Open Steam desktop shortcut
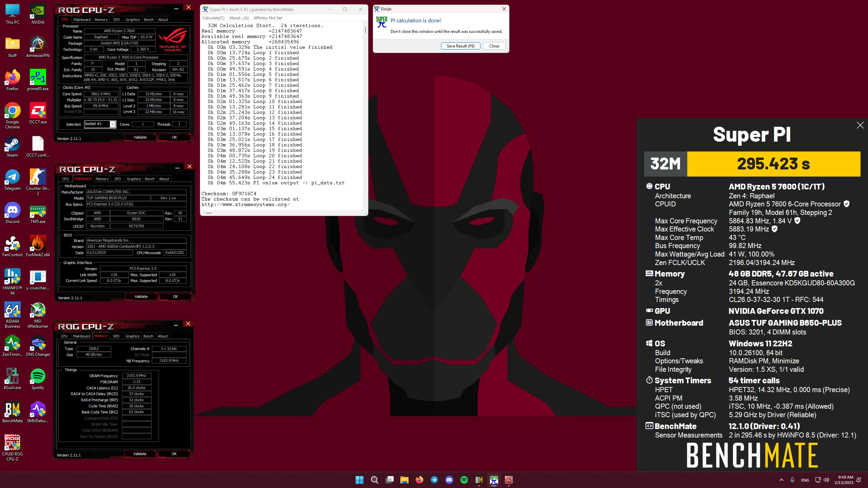Image resolution: width=868 pixels, height=488 pixels. coord(13,147)
